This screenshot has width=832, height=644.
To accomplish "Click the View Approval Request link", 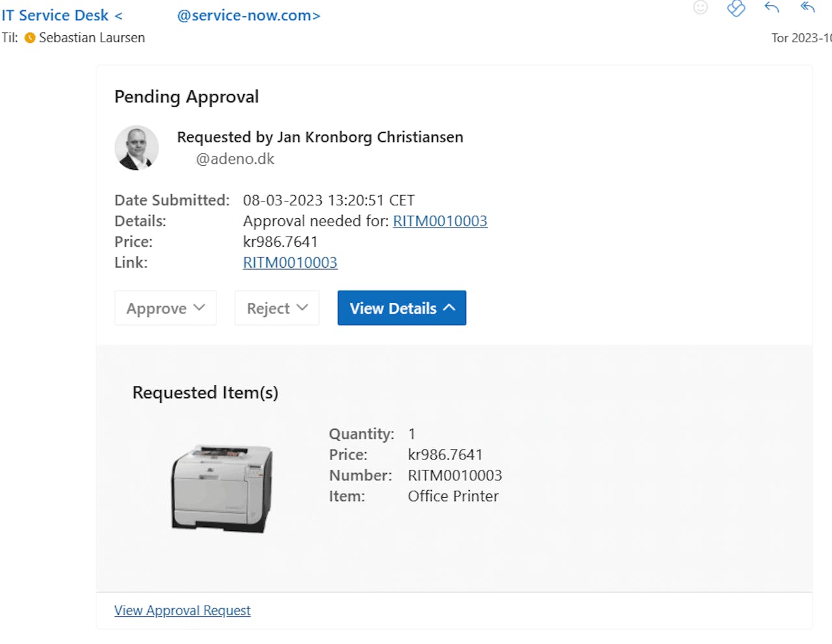I will [182, 610].
